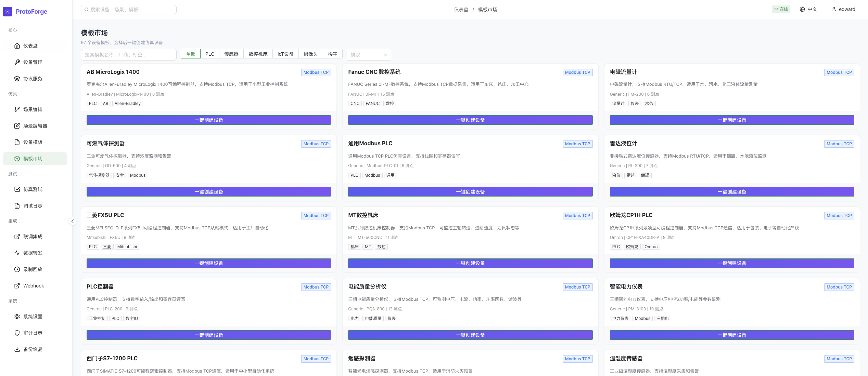Click the Webhook external link icon
The height and width of the screenshot is (376, 868).
[x=17, y=286]
